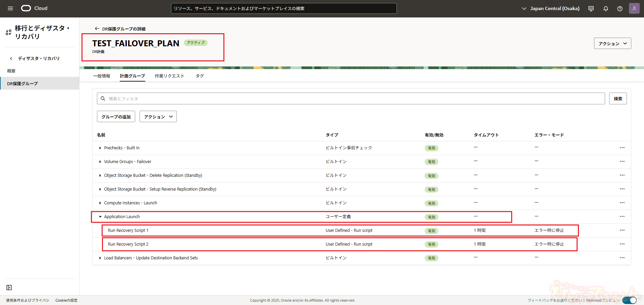Click the 検索とフィルタ input field
The image size is (644, 305).
352,99
